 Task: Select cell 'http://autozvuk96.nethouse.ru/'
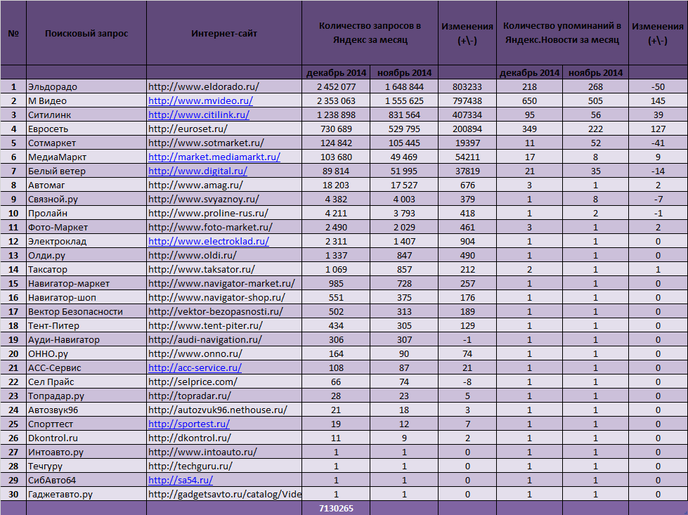[224, 410]
